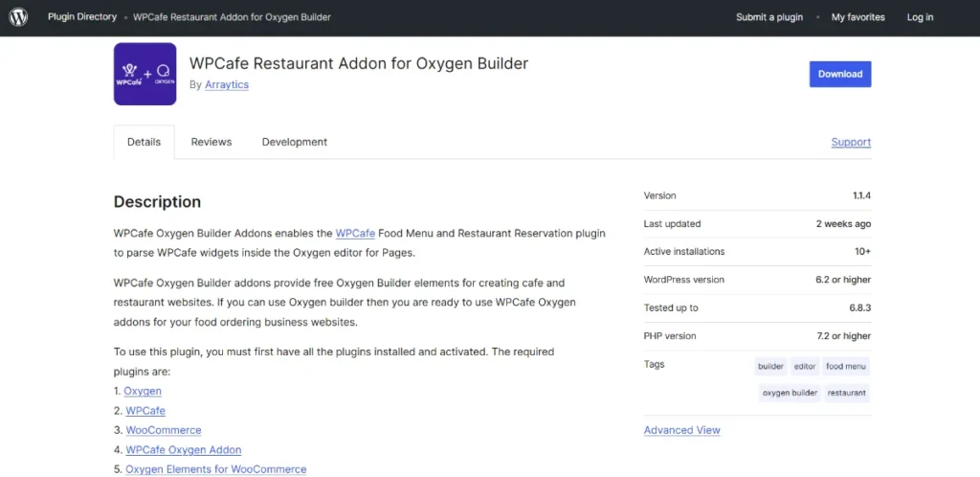Click Active installations value 10+
The image size is (980, 477).
click(x=864, y=251)
